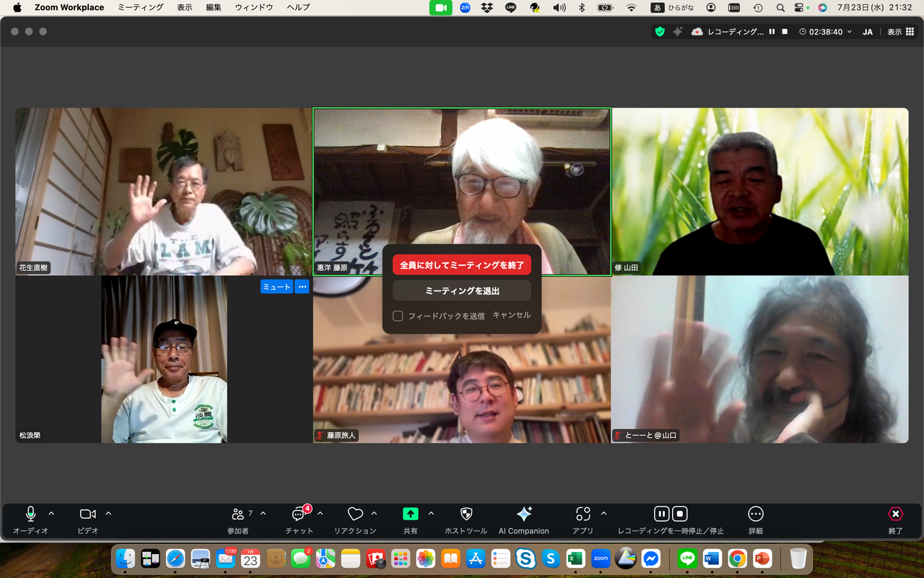This screenshot has height=578, width=924.
Task: Click the Dropbox menu bar icon
Action: 487,7
